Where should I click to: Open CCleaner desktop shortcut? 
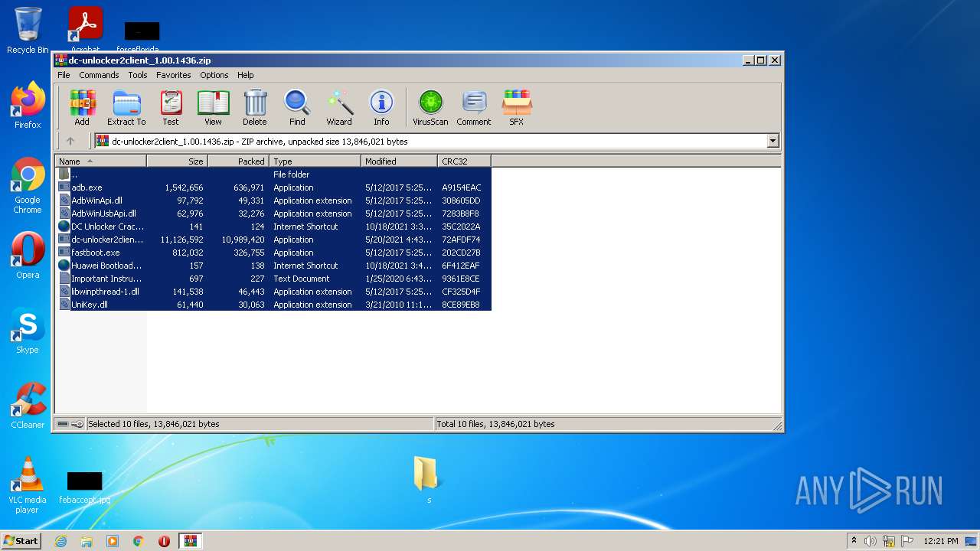point(28,406)
